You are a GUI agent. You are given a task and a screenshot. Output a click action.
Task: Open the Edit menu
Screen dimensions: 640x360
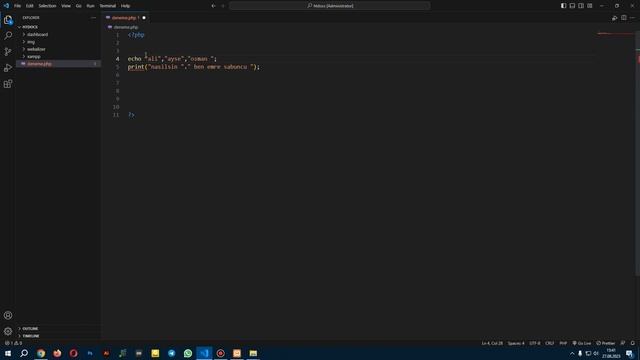pyautogui.click(x=30, y=6)
